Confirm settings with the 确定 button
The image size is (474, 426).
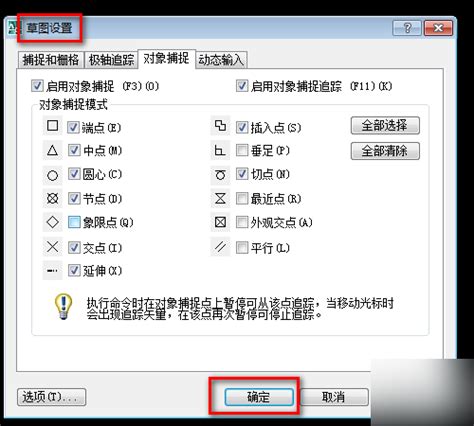(259, 397)
